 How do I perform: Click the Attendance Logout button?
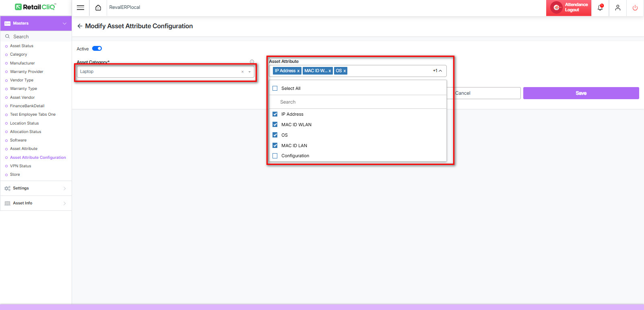pos(568,8)
